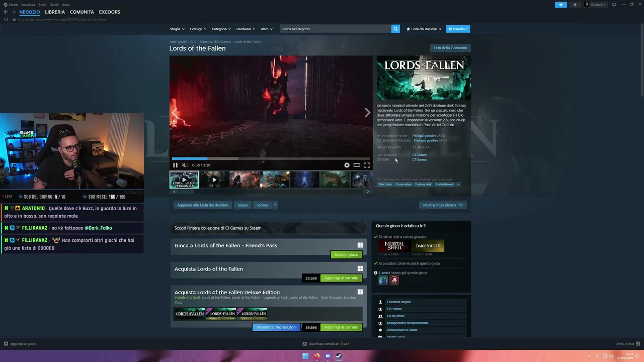This screenshot has width=644, height=362.
Task: Open Aggiungi un gioco at bottom left
Action: click(20, 344)
